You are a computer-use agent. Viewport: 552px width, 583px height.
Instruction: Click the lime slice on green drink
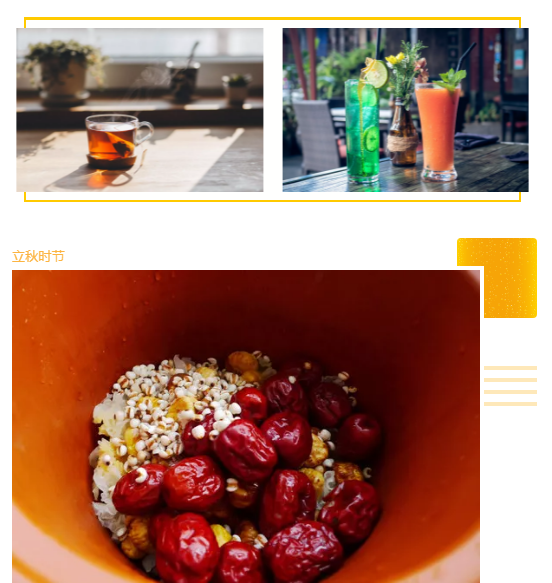click(376, 73)
